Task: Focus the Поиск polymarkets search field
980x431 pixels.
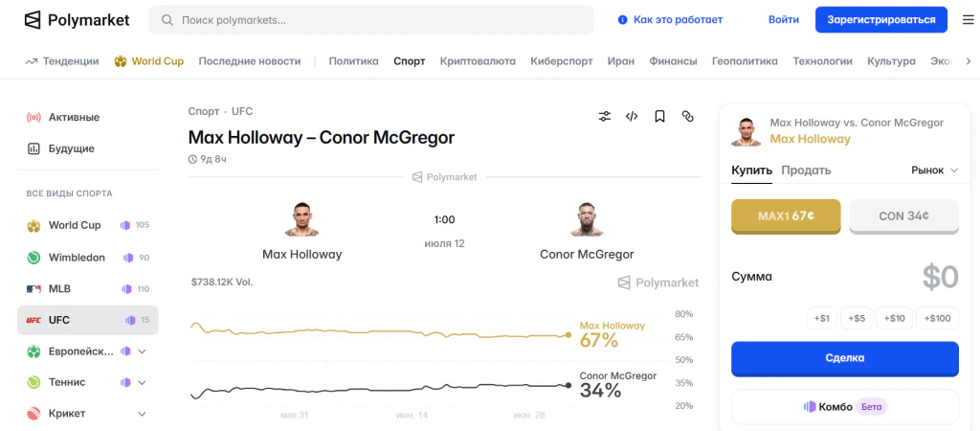Action: pyautogui.click(x=371, y=20)
